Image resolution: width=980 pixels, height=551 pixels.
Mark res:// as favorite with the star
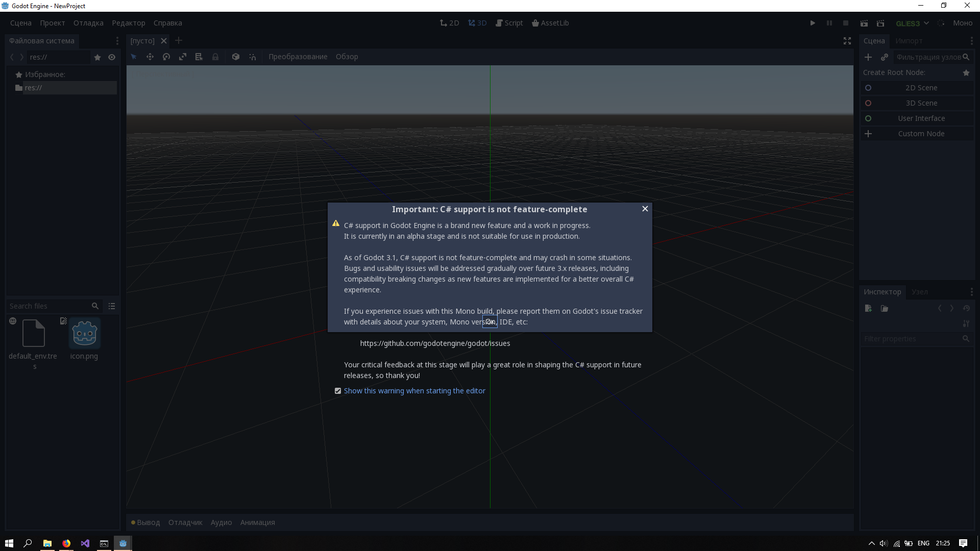pos(97,57)
